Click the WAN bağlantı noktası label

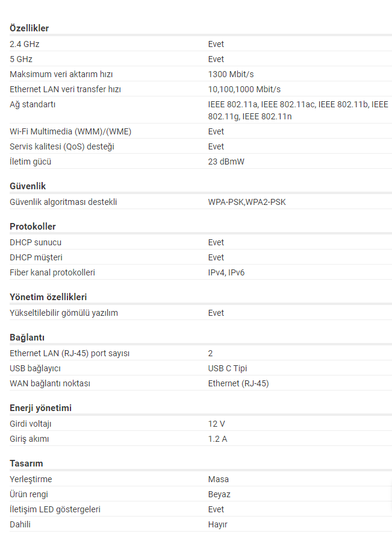tap(50, 383)
